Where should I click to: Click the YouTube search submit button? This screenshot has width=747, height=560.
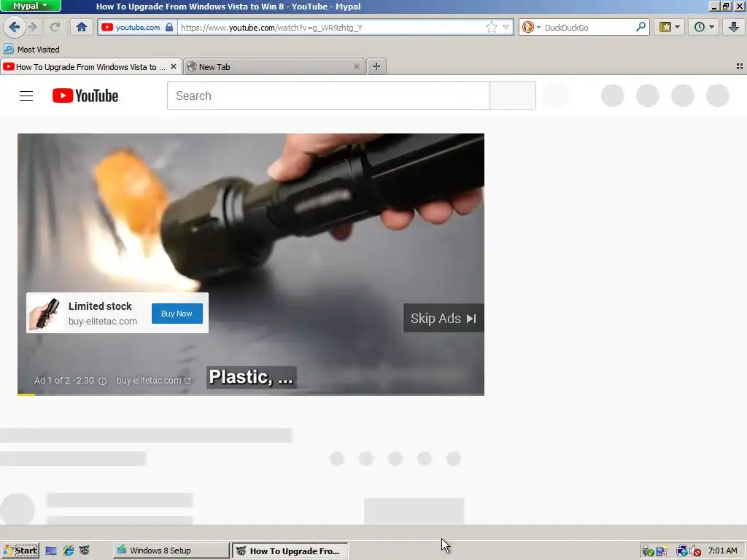(513, 96)
